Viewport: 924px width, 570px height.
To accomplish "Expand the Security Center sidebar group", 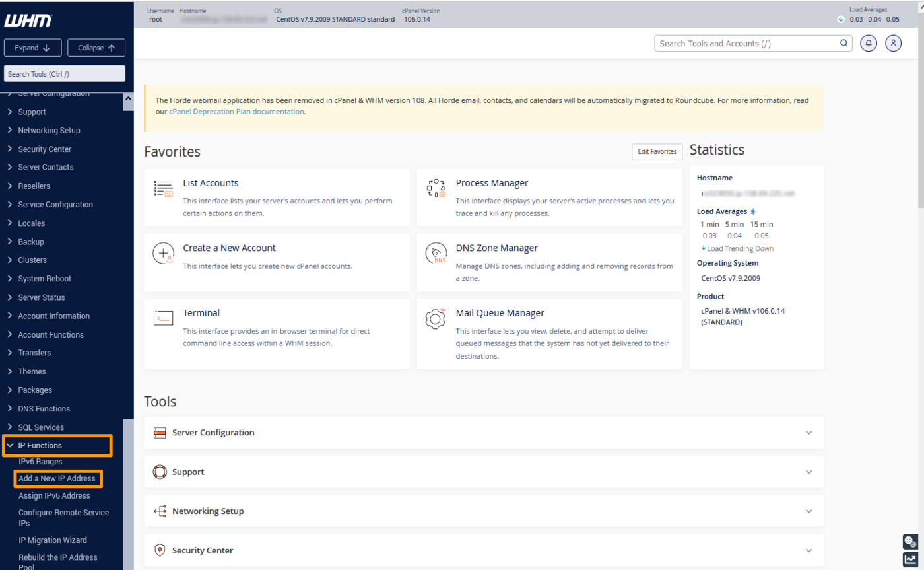I will (x=44, y=149).
